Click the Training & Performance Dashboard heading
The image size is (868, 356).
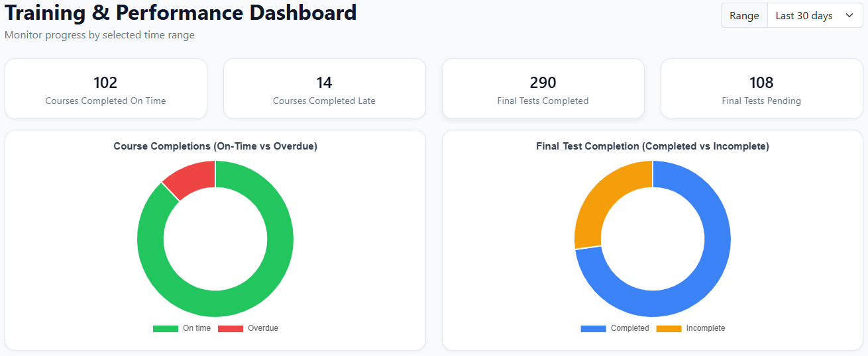(181, 13)
